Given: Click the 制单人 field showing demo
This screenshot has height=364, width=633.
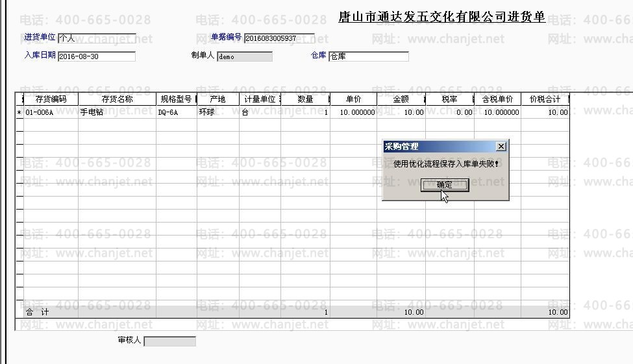Looking at the screenshot, I should point(245,56).
